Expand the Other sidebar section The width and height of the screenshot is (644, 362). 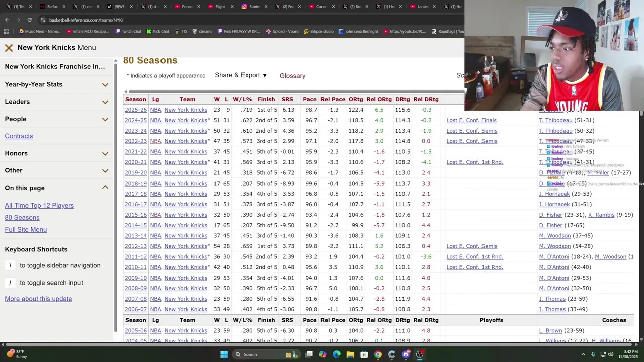click(56, 170)
